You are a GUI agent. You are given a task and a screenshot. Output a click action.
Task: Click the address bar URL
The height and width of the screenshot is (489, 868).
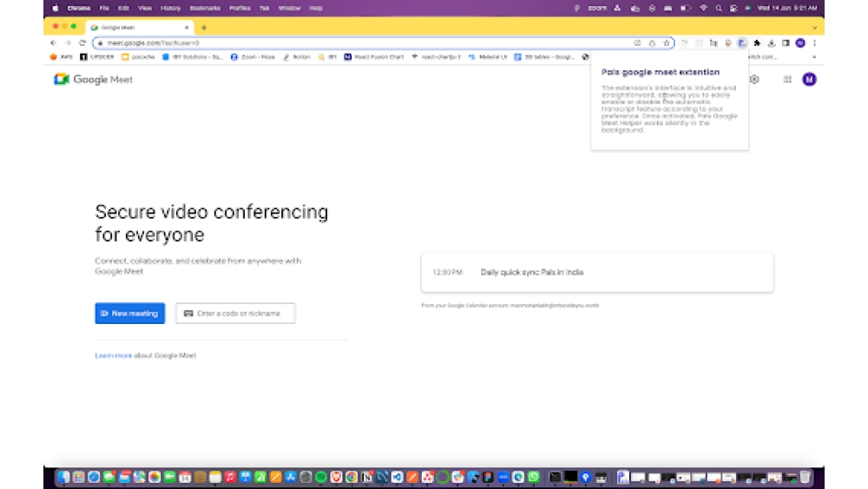pyautogui.click(x=154, y=43)
